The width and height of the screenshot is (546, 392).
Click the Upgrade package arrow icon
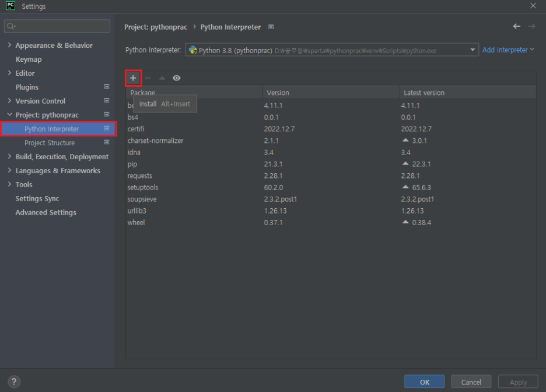coord(162,78)
